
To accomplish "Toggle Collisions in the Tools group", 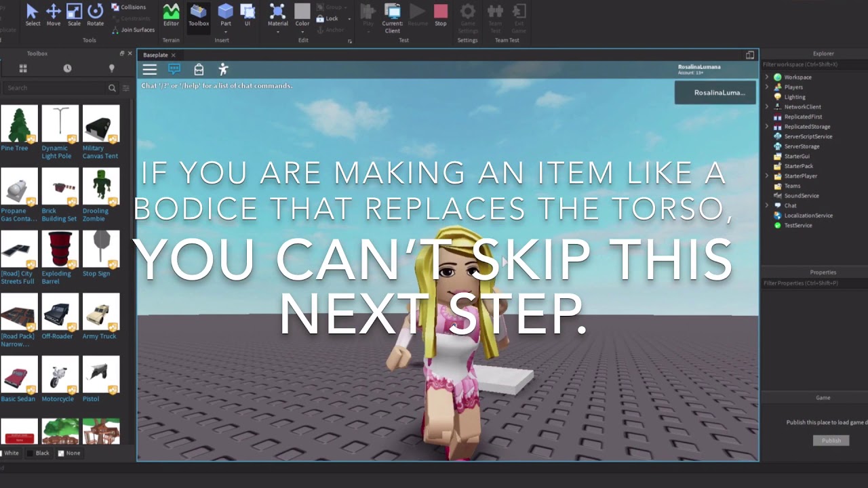I will tap(128, 7).
